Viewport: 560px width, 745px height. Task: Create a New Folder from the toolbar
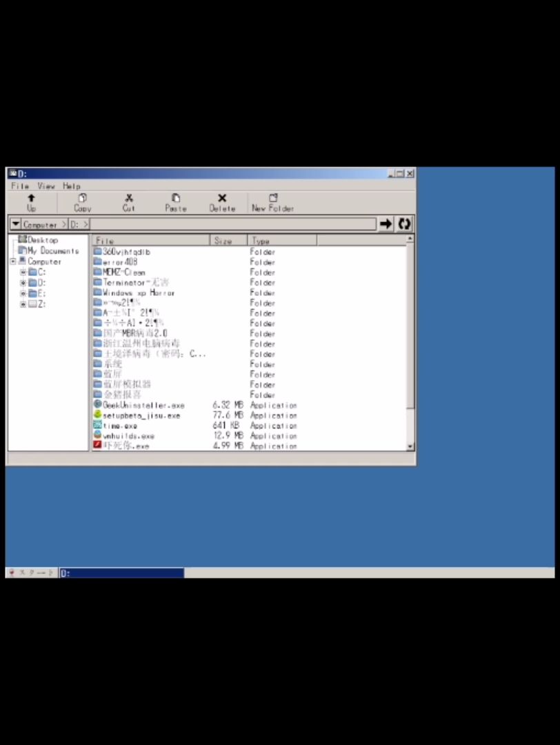pos(272,202)
